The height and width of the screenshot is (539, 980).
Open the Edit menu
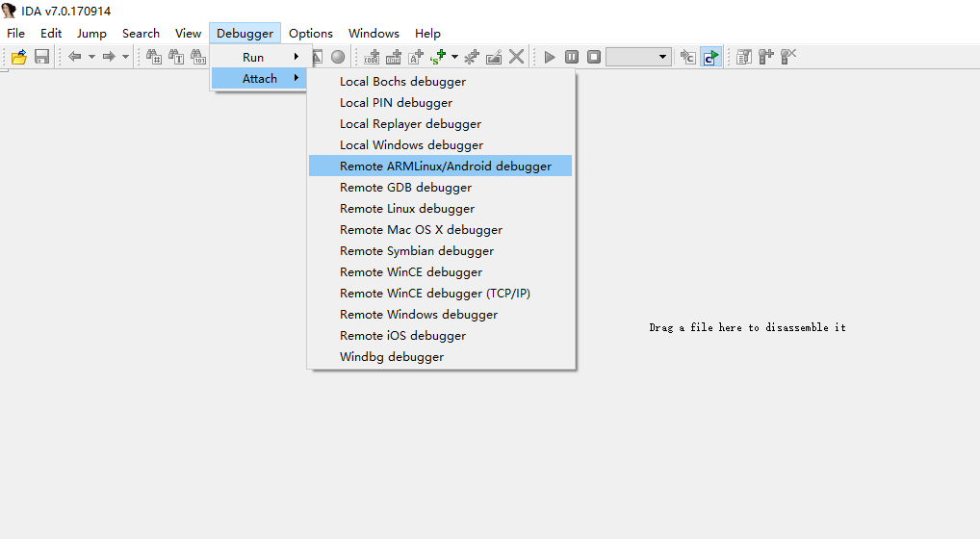(x=51, y=33)
